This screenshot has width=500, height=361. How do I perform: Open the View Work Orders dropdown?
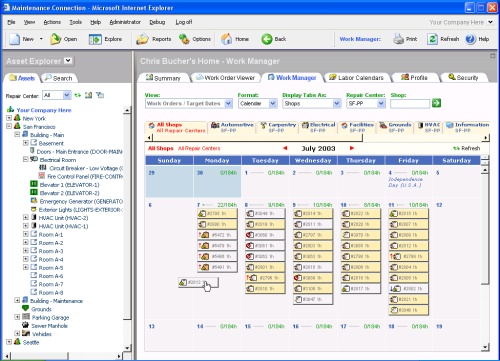pos(228,103)
